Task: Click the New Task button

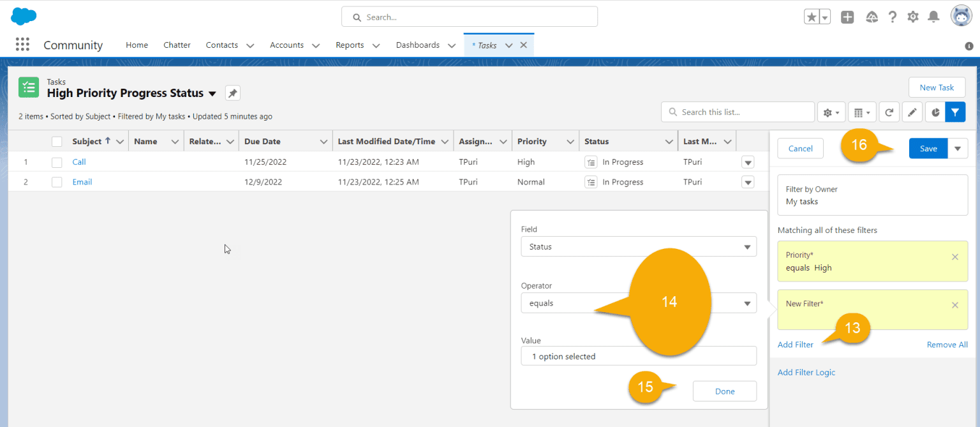Action: tap(937, 87)
